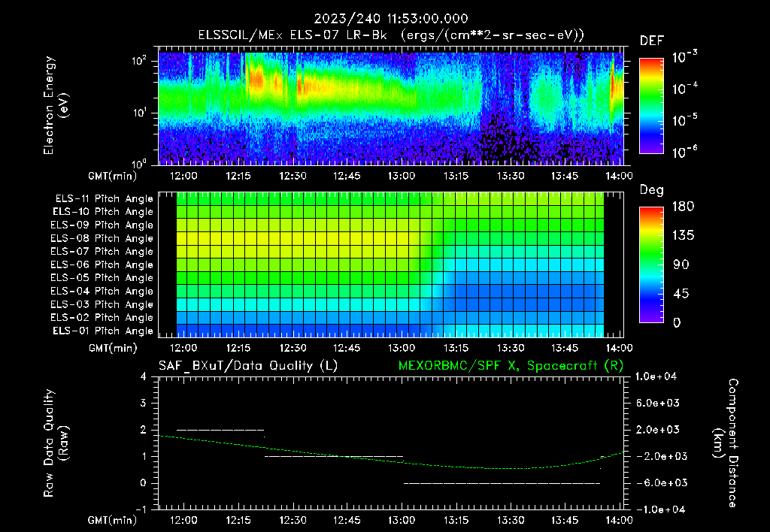Select the ELS-09 Pitch Angle row label
770x532 pixels.
coord(102,225)
